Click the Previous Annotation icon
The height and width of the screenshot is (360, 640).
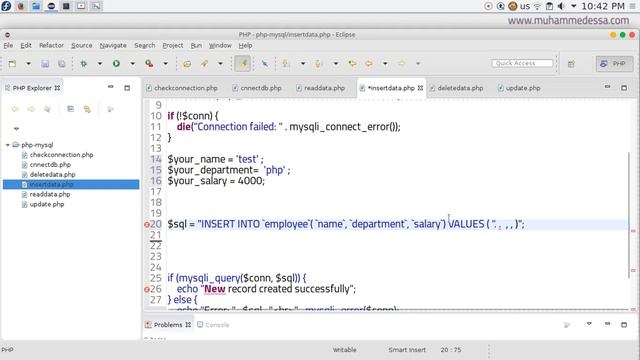pos(319,64)
